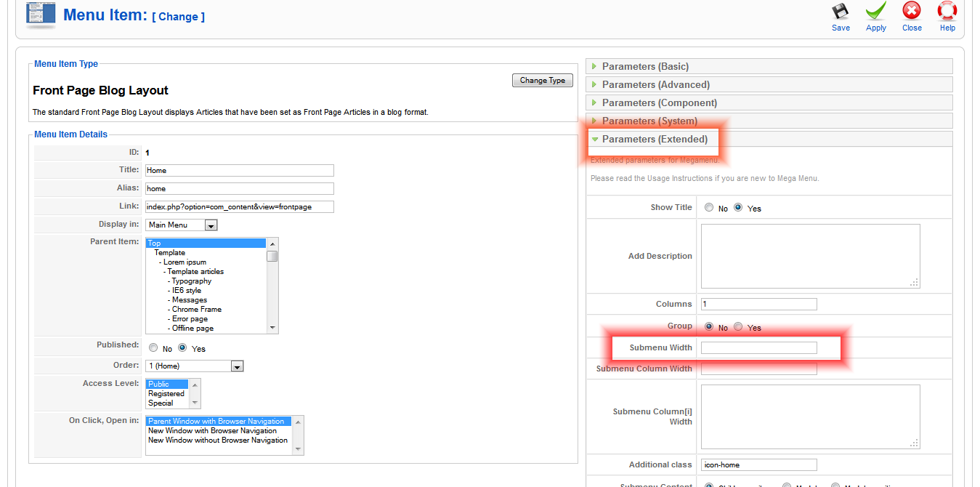Expand Parameters (Basic) panel
This screenshot has width=980, height=487.
point(769,67)
